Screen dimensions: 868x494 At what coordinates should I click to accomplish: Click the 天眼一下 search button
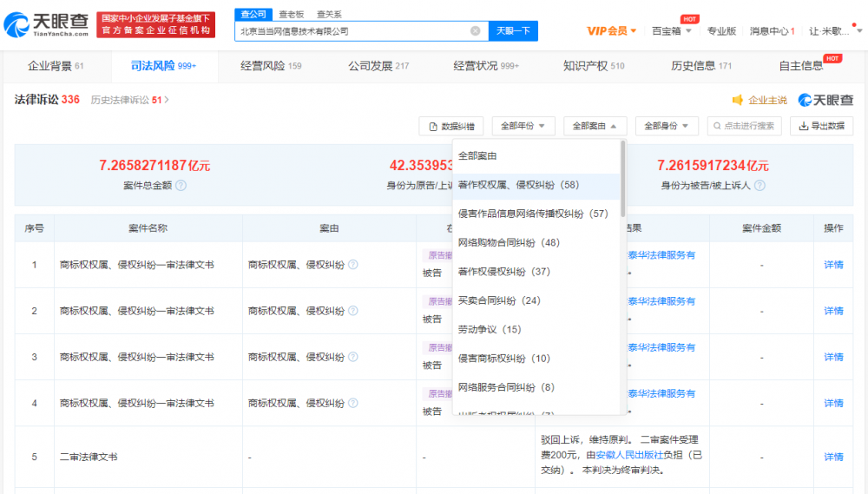point(513,31)
